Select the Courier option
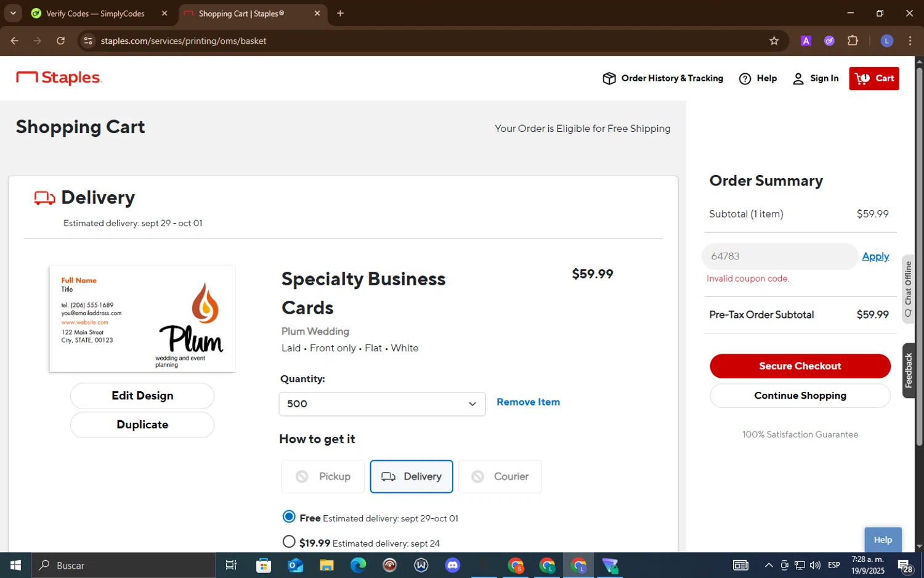 coord(500,476)
